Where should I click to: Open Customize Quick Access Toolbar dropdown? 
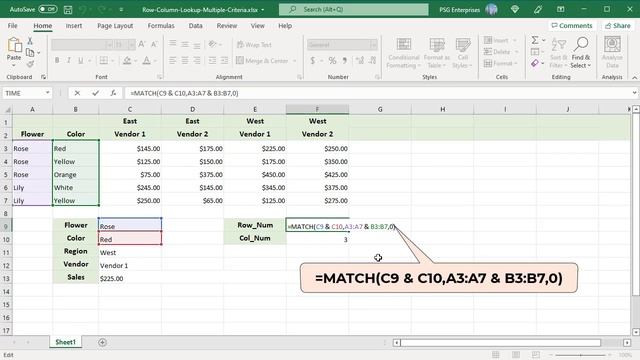tap(121, 9)
